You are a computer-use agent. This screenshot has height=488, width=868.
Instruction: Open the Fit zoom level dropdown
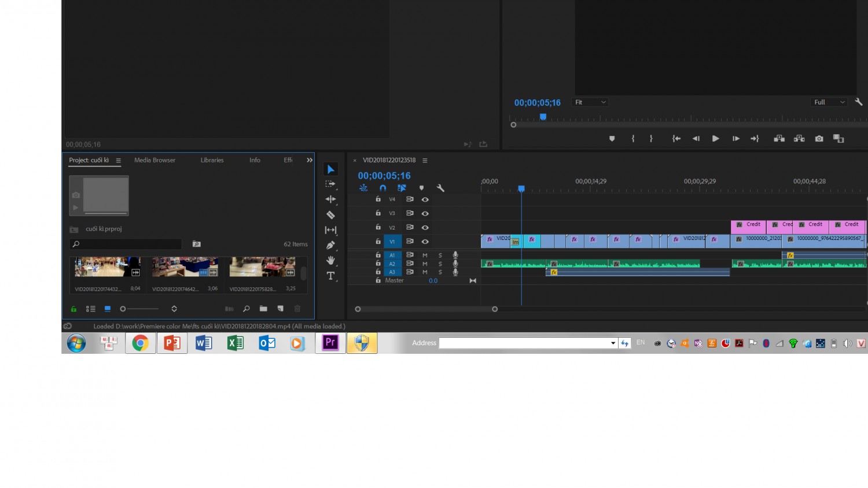590,102
